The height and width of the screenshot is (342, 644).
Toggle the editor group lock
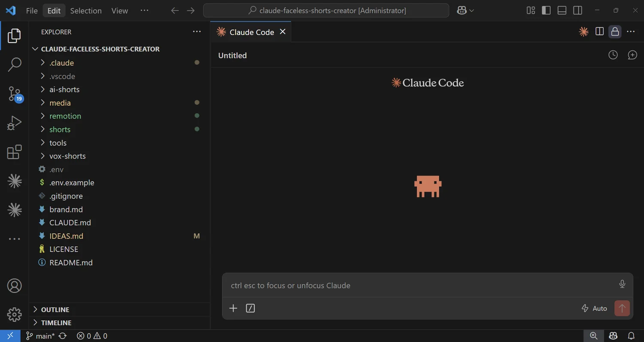[x=615, y=31]
